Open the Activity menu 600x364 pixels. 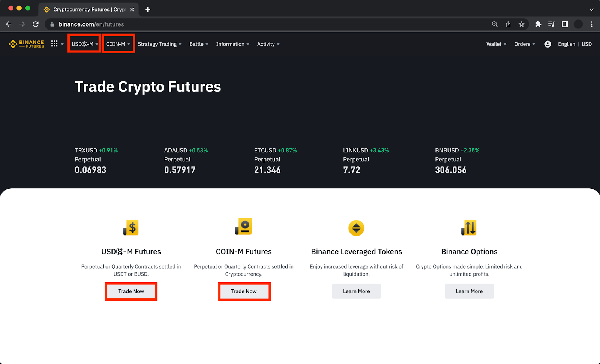coord(268,44)
